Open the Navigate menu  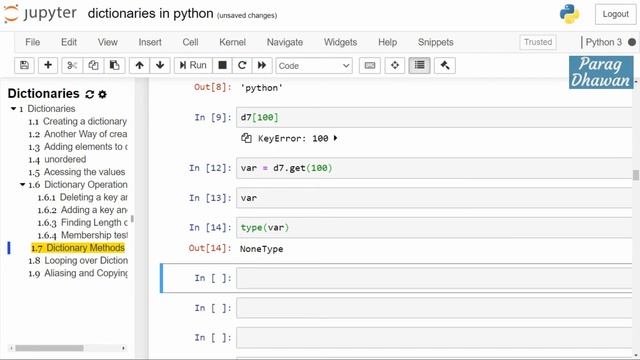pyautogui.click(x=285, y=42)
